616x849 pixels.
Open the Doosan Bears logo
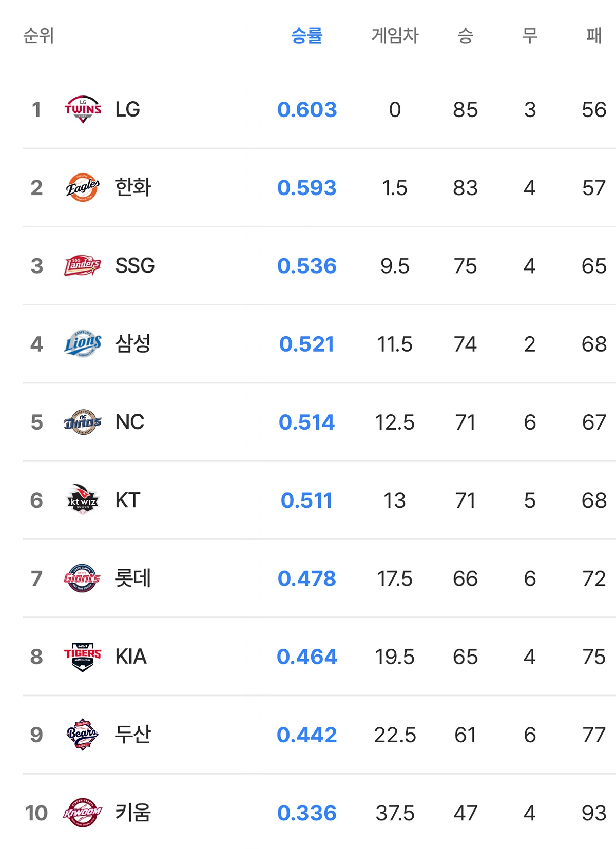coord(83,735)
